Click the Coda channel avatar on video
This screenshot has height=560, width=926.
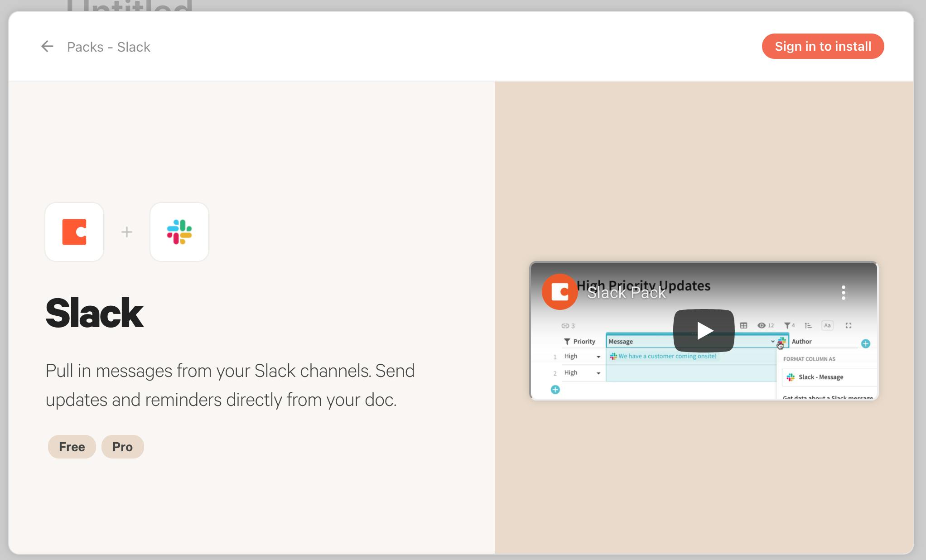(x=559, y=292)
